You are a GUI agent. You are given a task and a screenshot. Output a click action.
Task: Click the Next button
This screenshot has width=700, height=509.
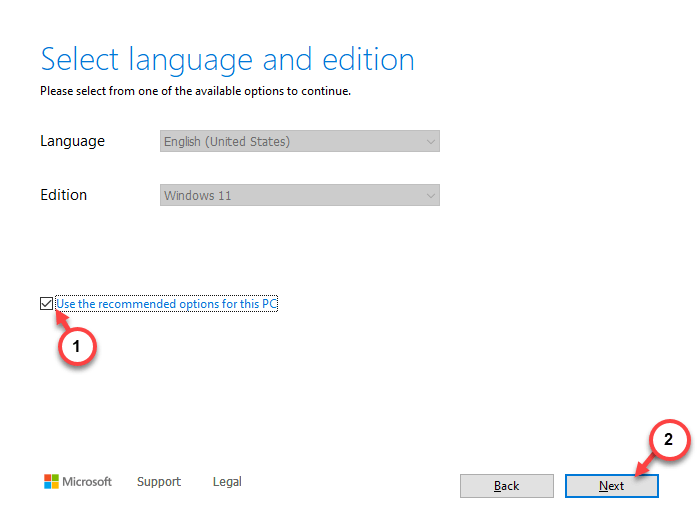coord(612,486)
